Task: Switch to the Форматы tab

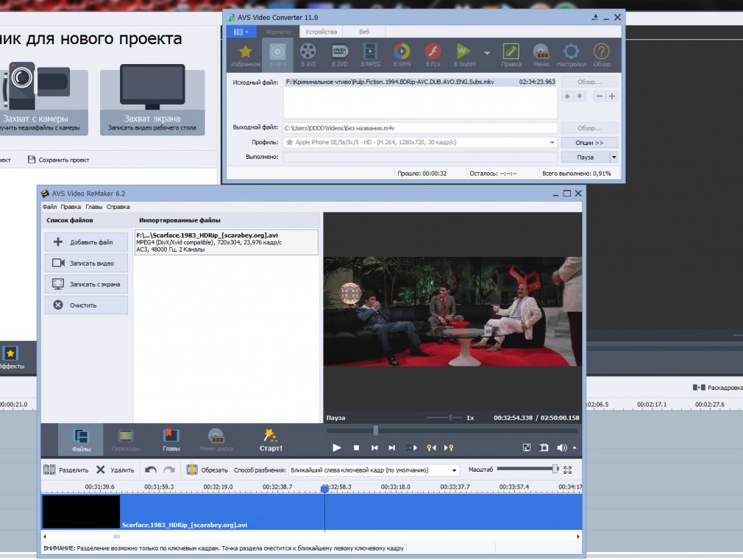Action: pos(278,32)
